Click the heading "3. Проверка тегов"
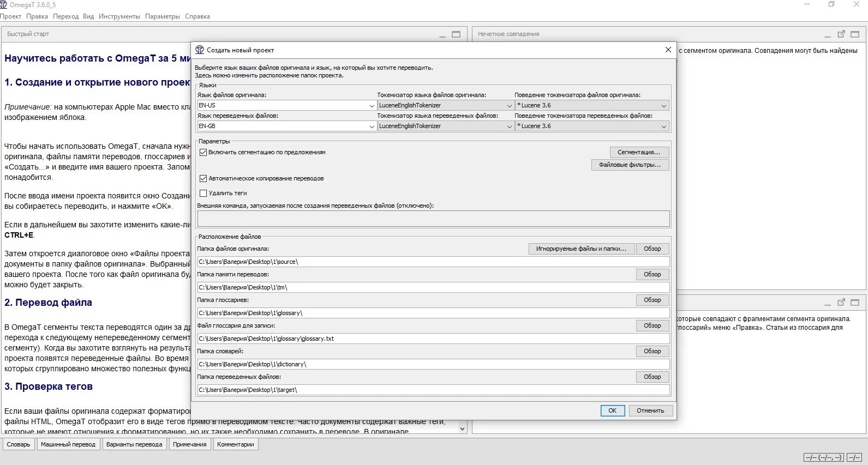The width and height of the screenshot is (868, 465). 49,387
